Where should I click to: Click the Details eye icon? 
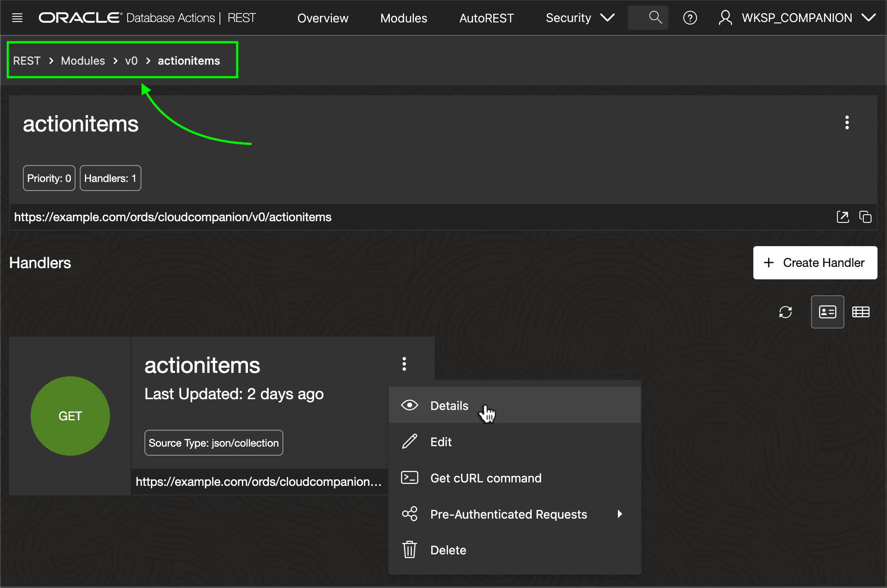coord(409,405)
